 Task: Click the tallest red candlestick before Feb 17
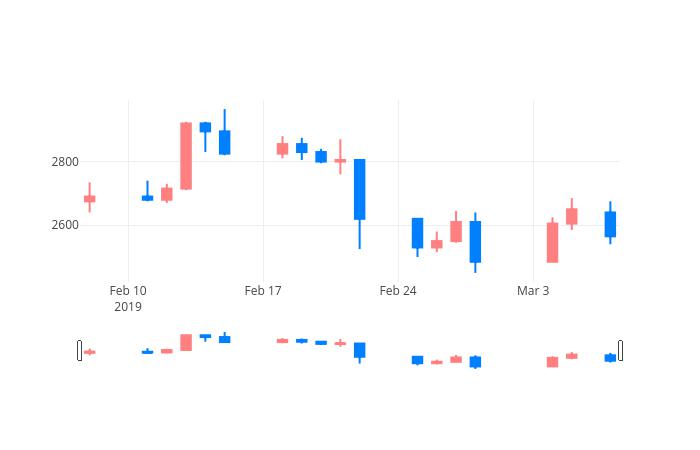pyautogui.click(x=186, y=156)
